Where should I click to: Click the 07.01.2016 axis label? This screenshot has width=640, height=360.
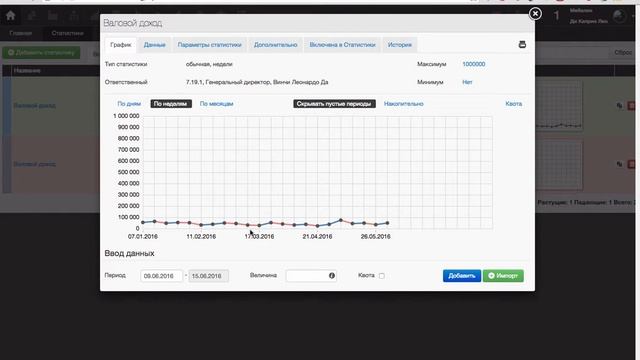[x=142, y=236]
